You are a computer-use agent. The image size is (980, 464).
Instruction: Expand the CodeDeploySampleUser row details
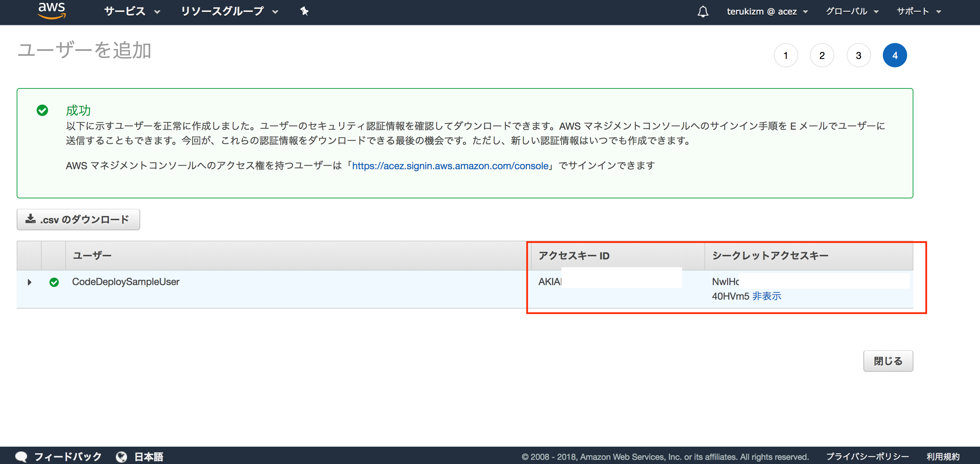(x=29, y=282)
